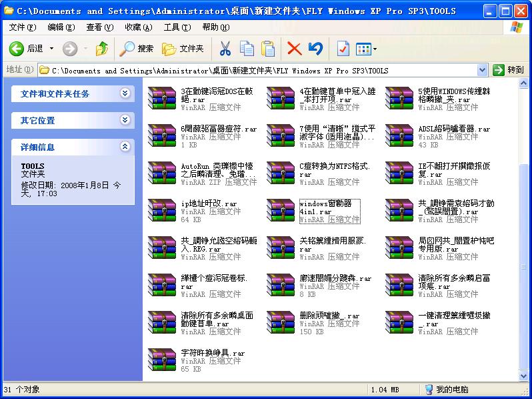Screen dimensions: 532x399
Task: Open the Search (搜索) toolbar button
Action: pos(137,49)
